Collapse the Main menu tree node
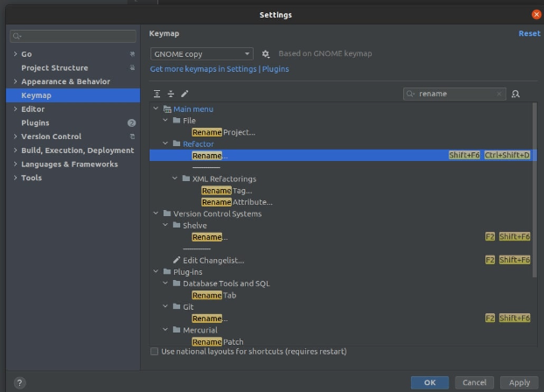The height and width of the screenshot is (392, 544). [157, 109]
